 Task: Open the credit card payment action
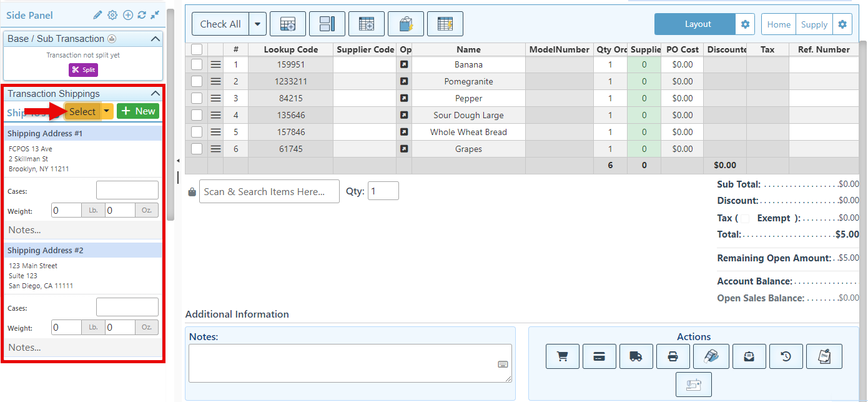pos(599,356)
